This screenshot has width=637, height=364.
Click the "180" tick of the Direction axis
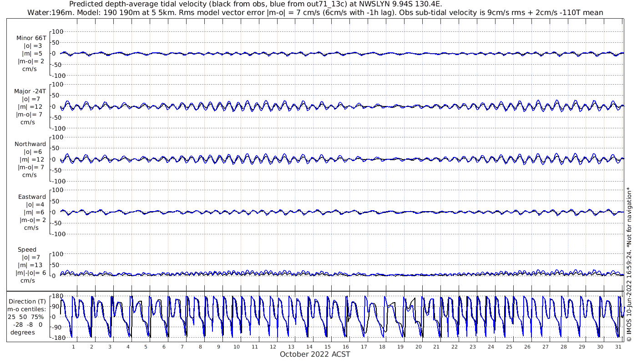(x=57, y=297)
